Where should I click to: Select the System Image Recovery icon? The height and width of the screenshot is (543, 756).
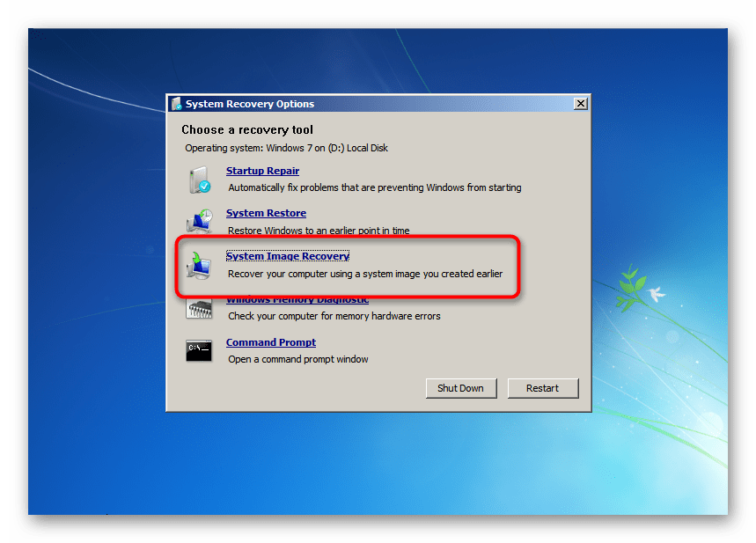point(198,265)
